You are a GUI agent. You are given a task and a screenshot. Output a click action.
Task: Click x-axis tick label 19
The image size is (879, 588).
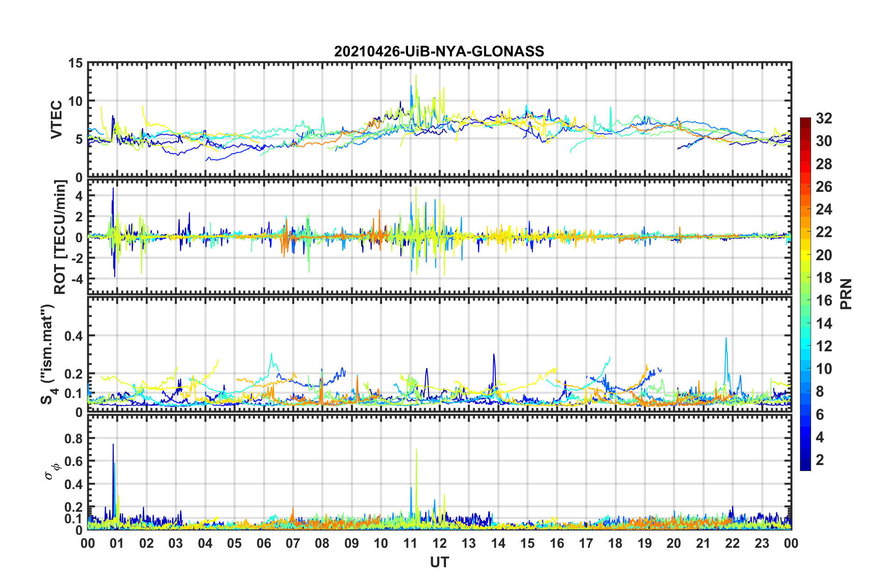pos(645,543)
